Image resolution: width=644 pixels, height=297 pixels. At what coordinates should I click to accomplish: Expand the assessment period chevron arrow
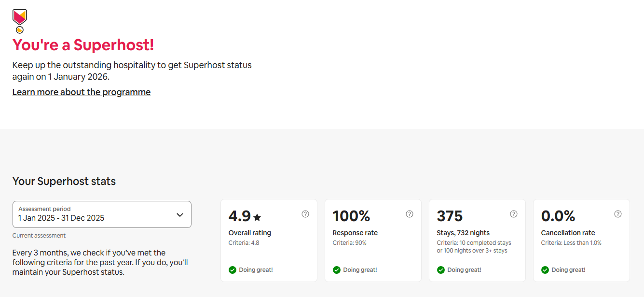(x=179, y=214)
